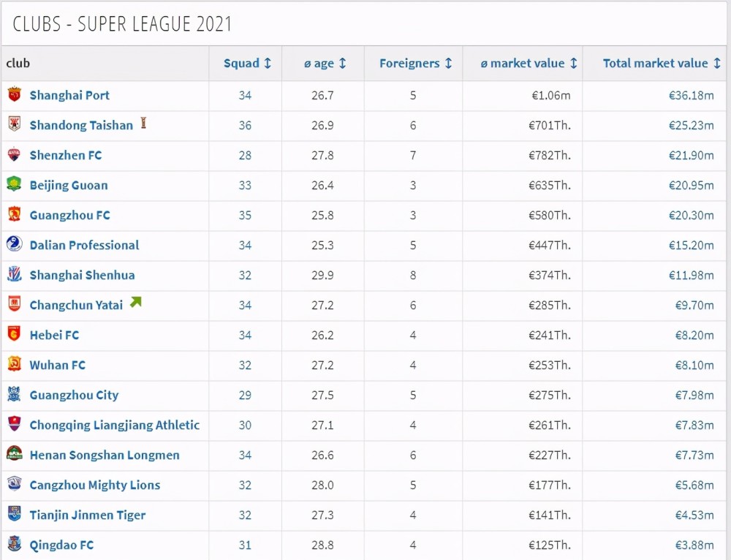Click total market value €9.70m
Screen dimensions: 731x560
click(x=694, y=305)
